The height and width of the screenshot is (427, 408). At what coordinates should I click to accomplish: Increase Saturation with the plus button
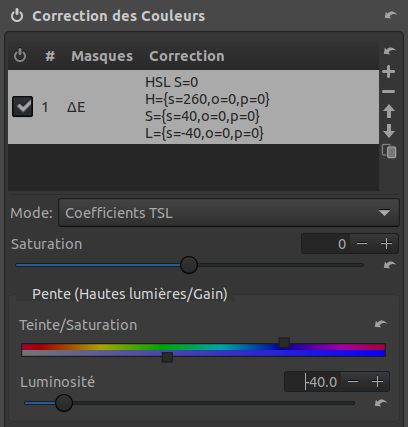pos(386,244)
